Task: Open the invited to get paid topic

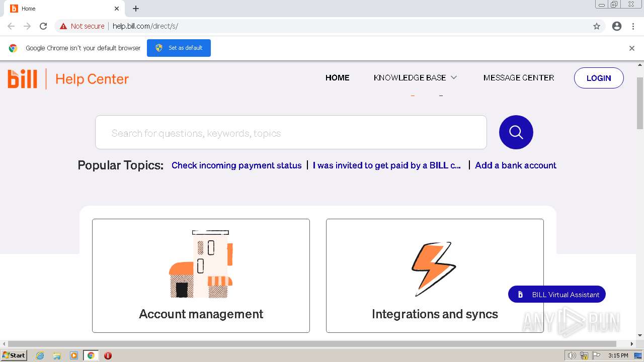Action: click(387, 165)
